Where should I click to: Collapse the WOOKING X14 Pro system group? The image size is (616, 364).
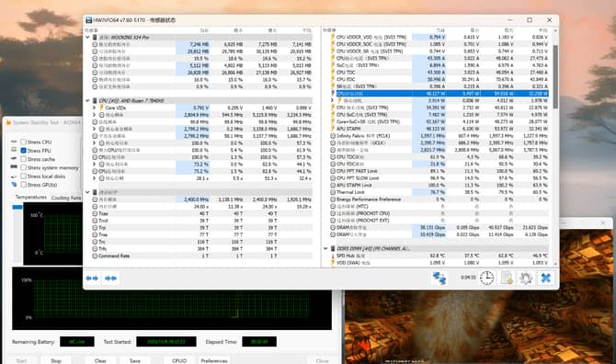[x=87, y=38]
